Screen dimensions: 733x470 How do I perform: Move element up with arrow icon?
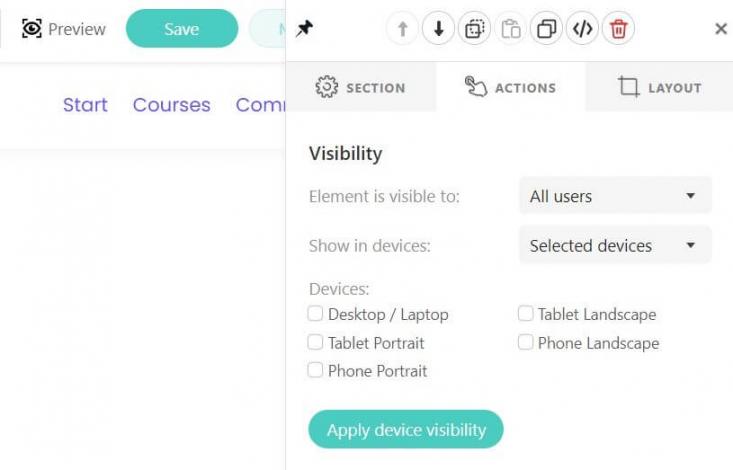click(x=402, y=29)
